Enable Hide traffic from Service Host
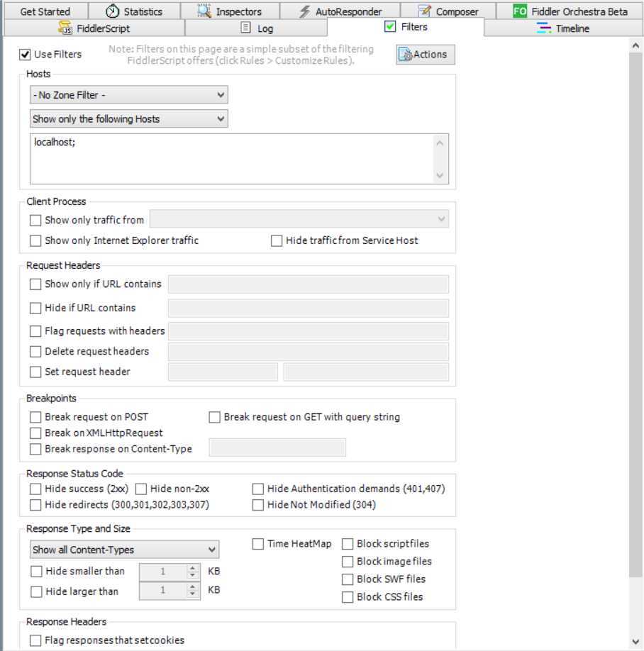Viewport: 644px width, 651px height. 277,240
